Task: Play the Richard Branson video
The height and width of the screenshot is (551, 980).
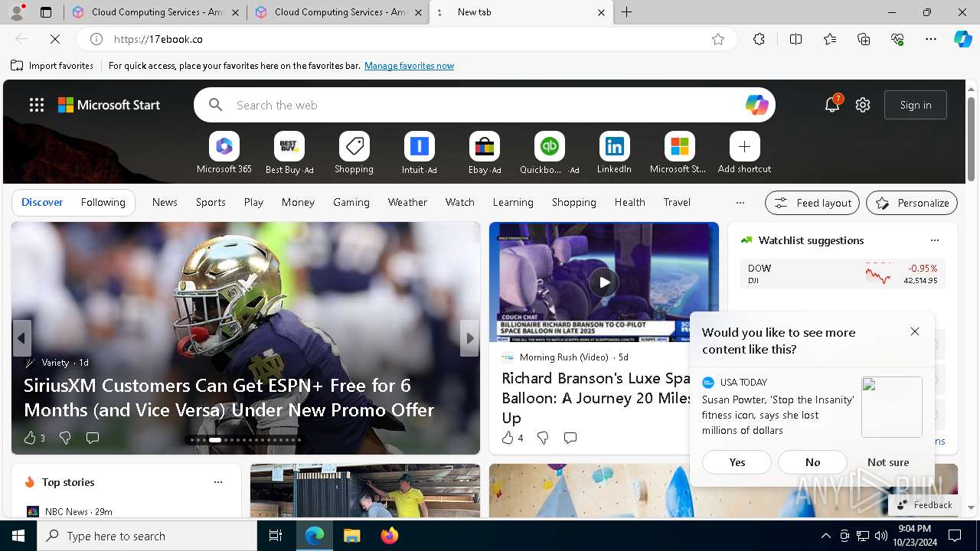Action: (x=603, y=282)
